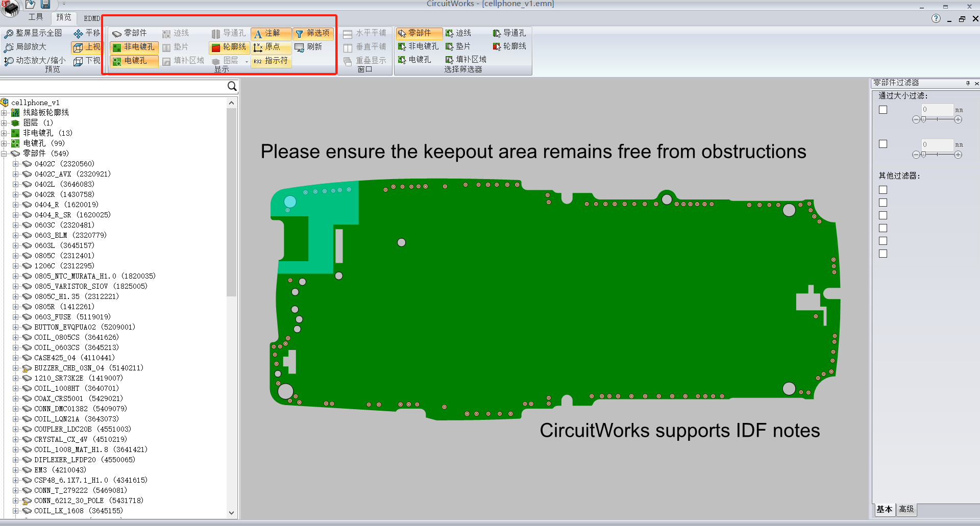Click 水平平铺 tile horizontally
The image size is (980, 526).
(364, 33)
